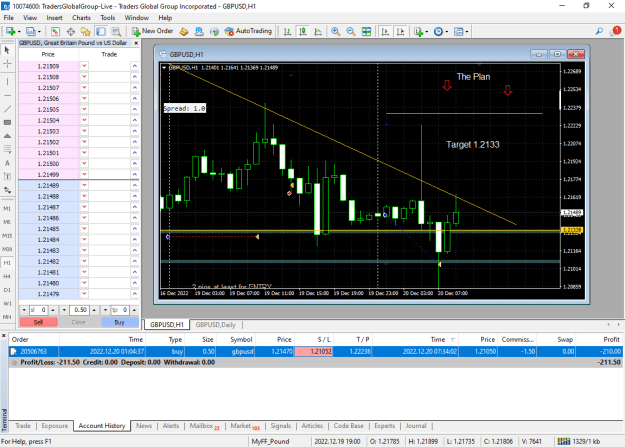Toggle the Data Window crosshair-target icon
Image resolution: width=625 pixels, height=447 pixels.
(x=71, y=31)
